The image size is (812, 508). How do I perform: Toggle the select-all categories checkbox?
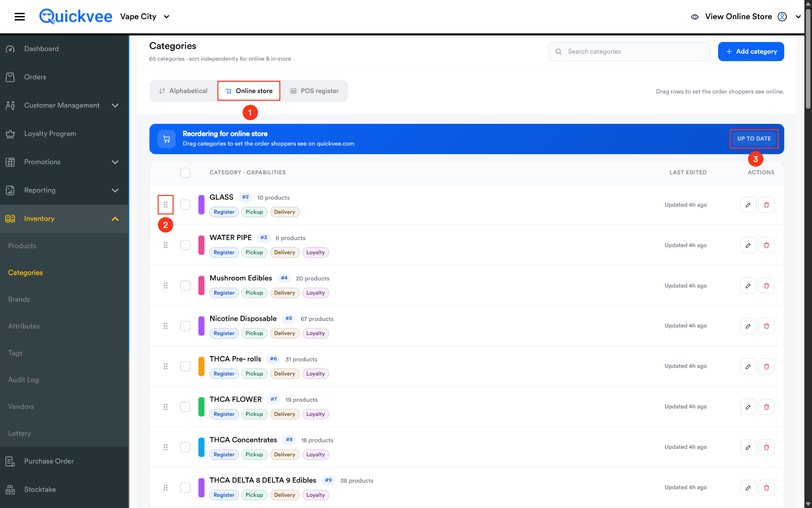(185, 173)
